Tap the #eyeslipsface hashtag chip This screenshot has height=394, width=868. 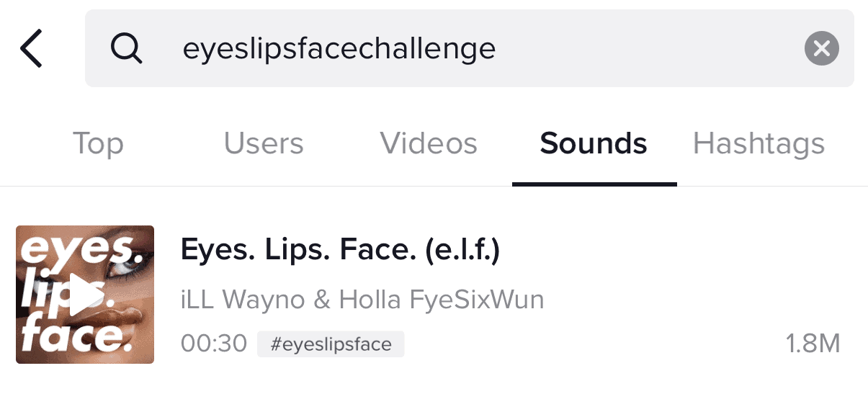[x=331, y=344]
